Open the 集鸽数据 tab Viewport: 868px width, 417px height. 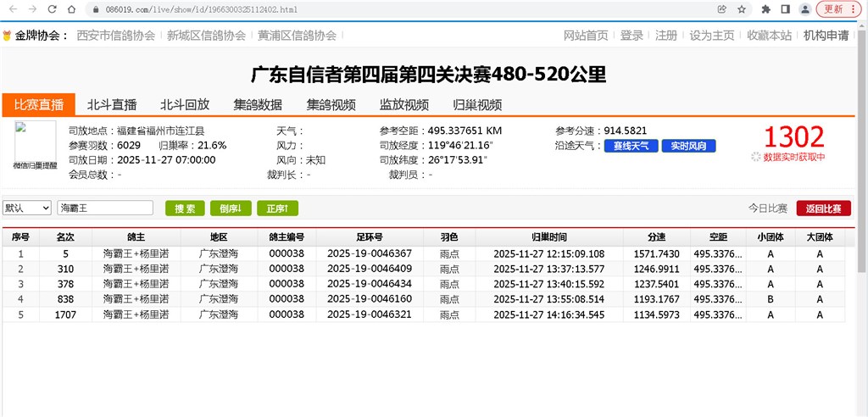pos(259,105)
